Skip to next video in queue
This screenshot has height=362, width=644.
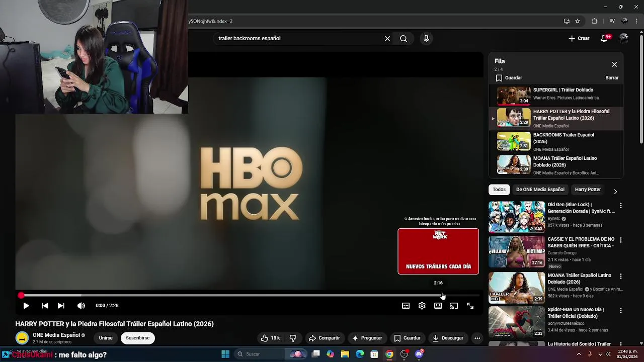click(61, 306)
